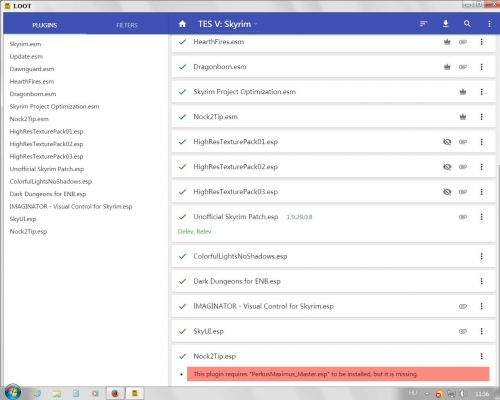Open the main overflow menu in header
This screenshot has height=400, width=500.
pos(489,24)
